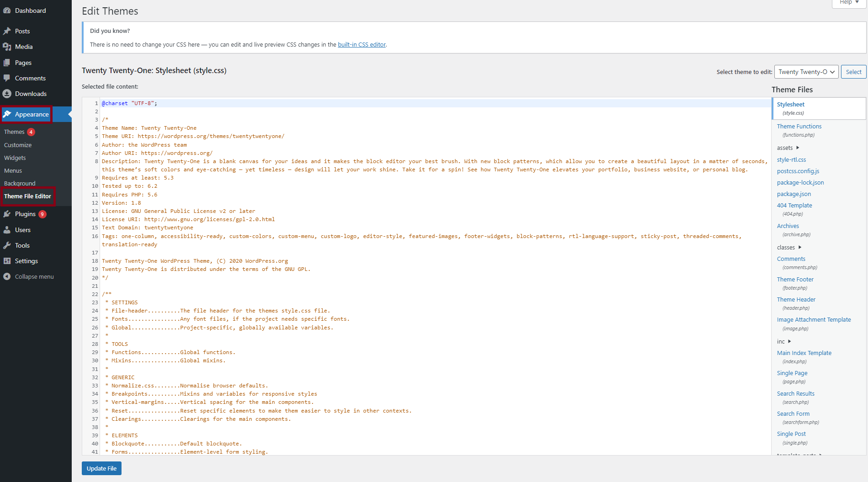Click the Plugins plug icon
This screenshot has width=868, height=482.
click(7, 214)
